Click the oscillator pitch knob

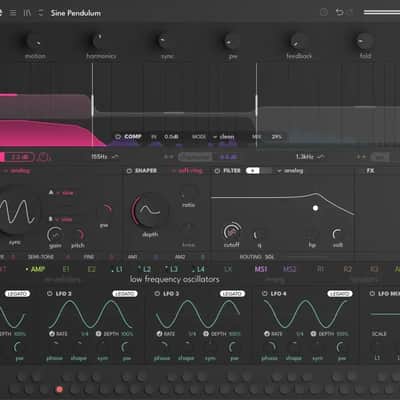(x=78, y=235)
